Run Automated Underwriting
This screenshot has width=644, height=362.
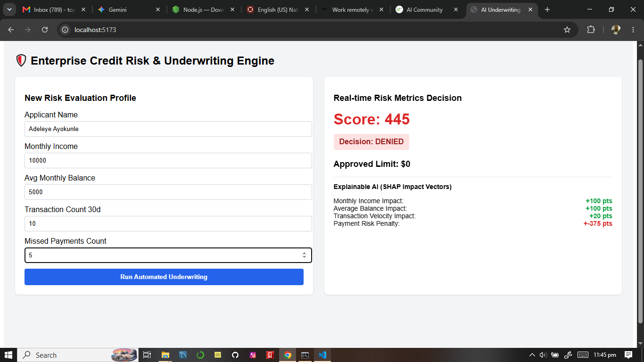(x=164, y=277)
